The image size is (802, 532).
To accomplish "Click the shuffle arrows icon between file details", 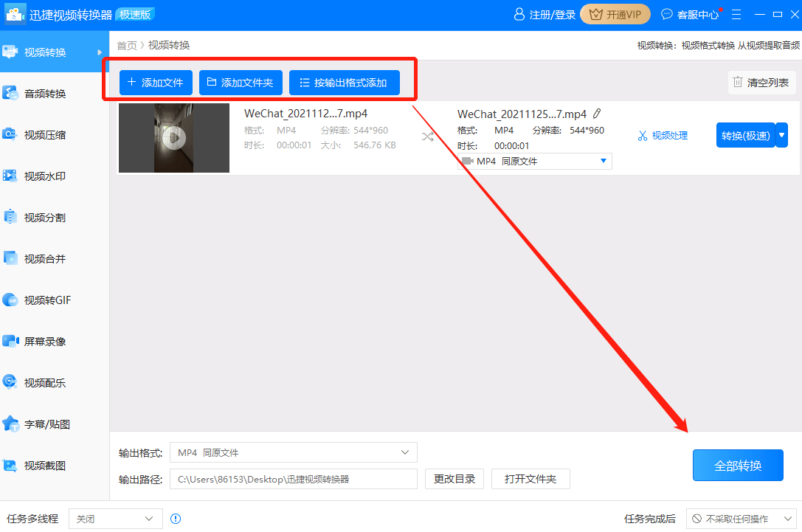I will [x=427, y=137].
